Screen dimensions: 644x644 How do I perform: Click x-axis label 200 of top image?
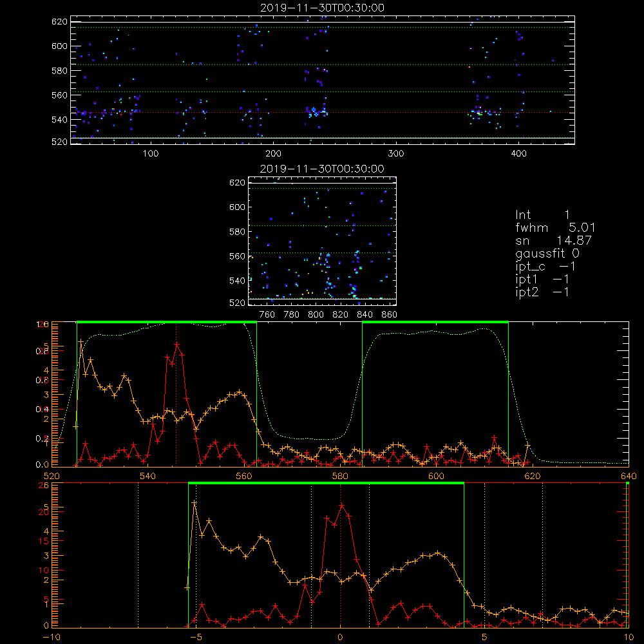coord(274,154)
